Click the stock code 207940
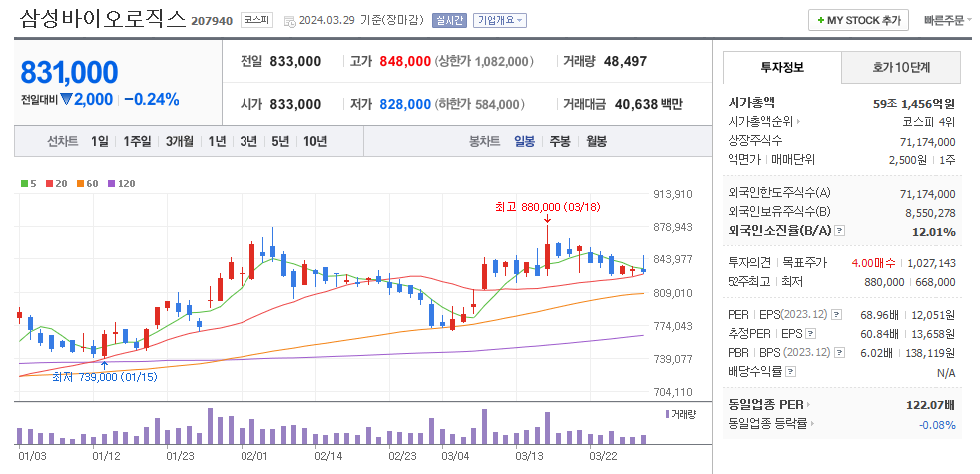 [213, 21]
